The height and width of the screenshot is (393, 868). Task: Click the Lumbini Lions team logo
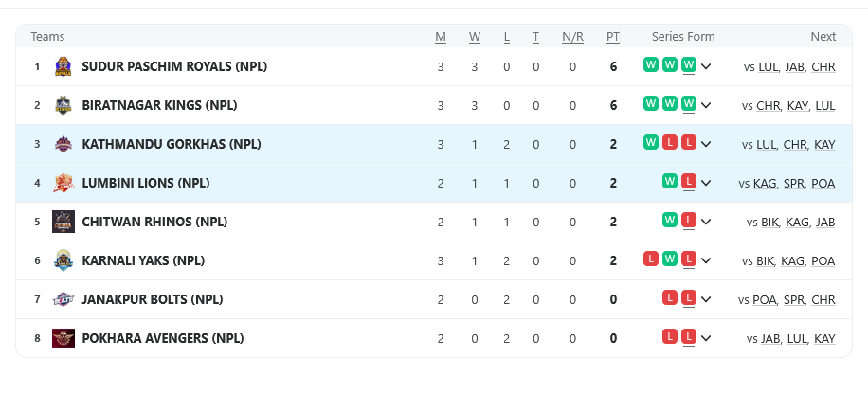(63, 183)
